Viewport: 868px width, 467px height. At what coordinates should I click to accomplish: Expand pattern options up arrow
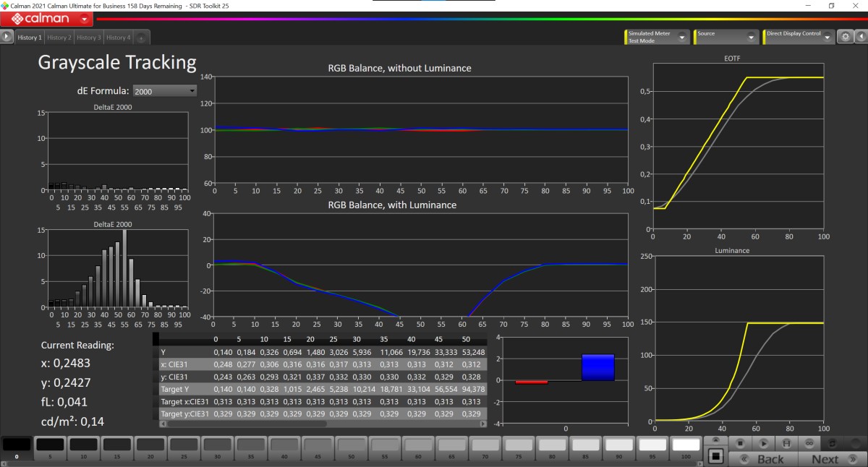[715, 440]
